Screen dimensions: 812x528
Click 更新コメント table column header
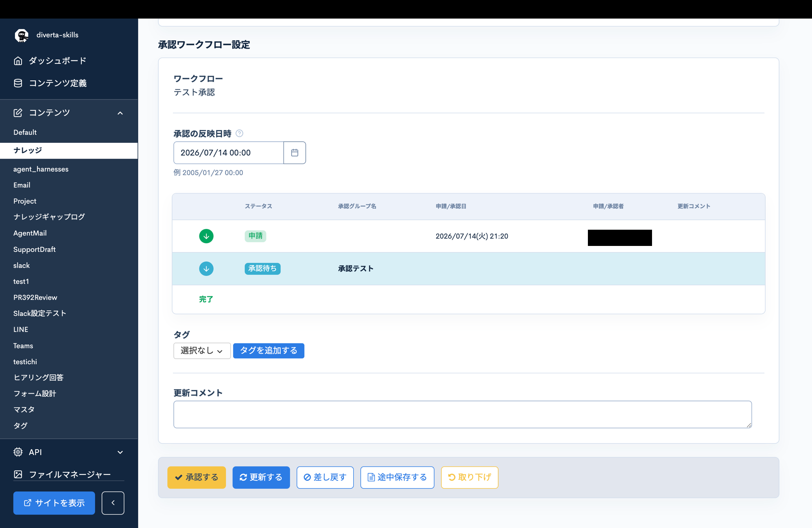(694, 207)
